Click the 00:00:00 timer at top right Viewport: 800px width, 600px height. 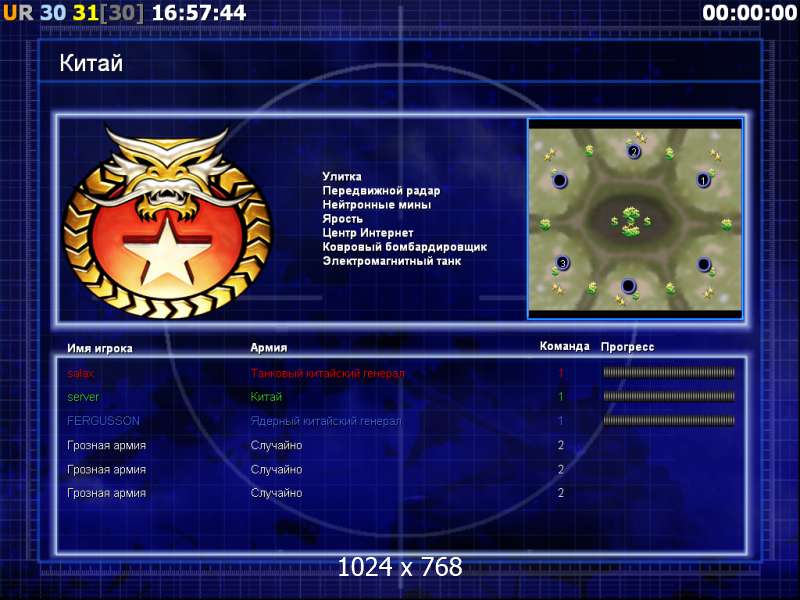coord(749,12)
